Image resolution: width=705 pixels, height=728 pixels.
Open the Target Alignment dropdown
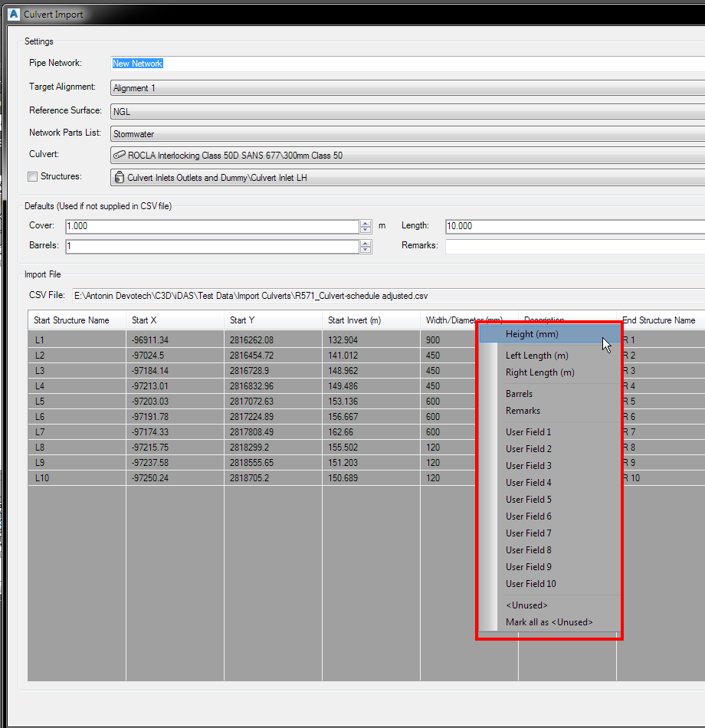408,88
